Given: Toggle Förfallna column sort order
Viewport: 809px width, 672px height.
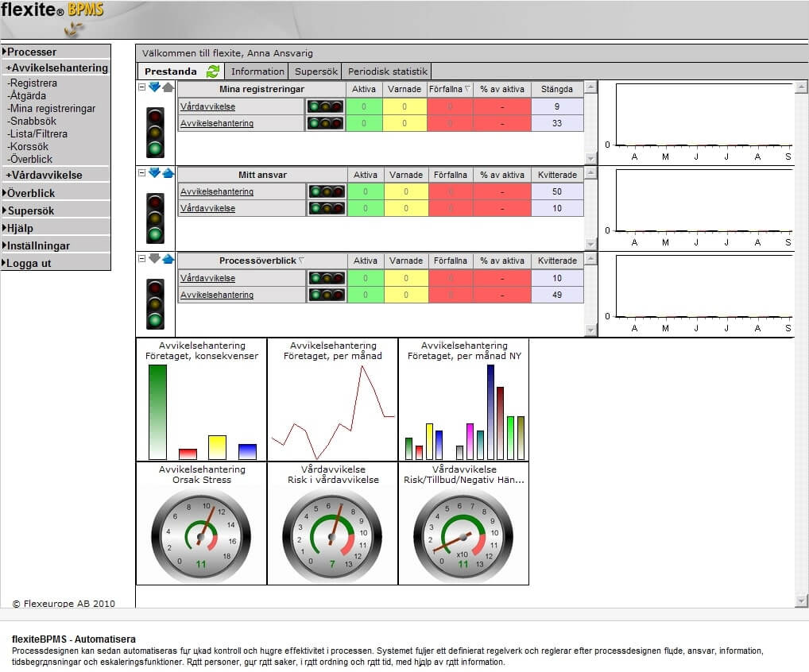Looking at the screenshot, I should (x=451, y=88).
